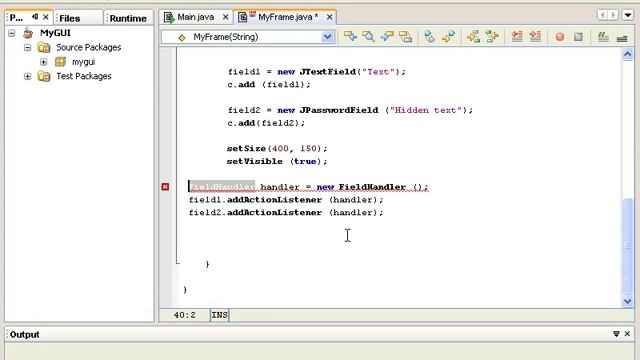The width and height of the screenshot is (640, 360).
Task: Click the Comment code icon
Action: click(x=603, y=37)
